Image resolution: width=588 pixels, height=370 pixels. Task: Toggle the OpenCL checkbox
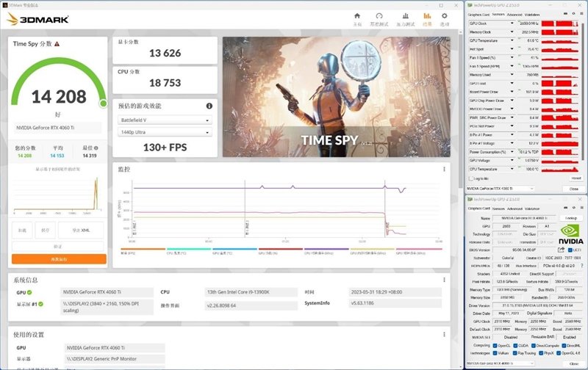(495, 346)
